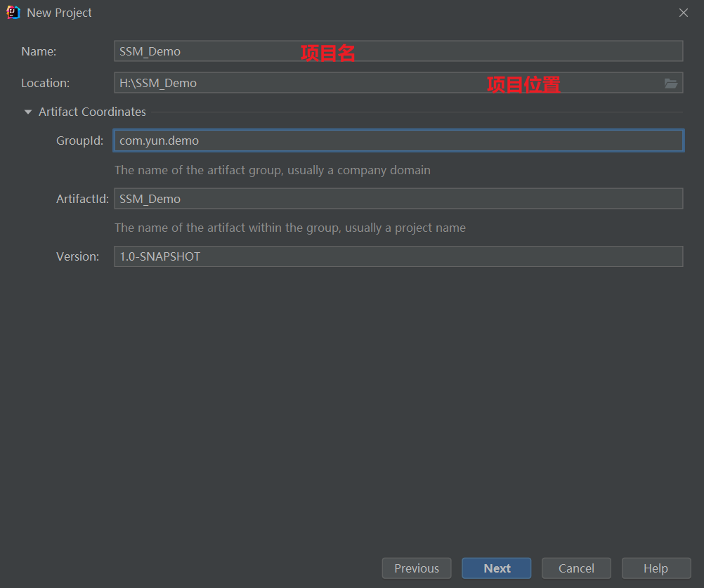This screenshot has width=704, height=588.
Task: Cancel the New Project wizard
Action: pyautogui.click(x=577, y=568)
